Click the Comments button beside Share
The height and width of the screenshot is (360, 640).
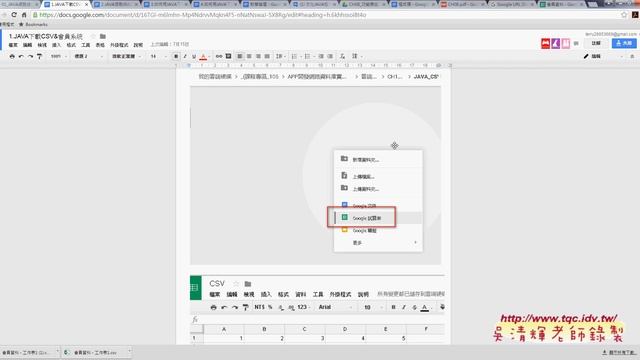click(596, 43)
